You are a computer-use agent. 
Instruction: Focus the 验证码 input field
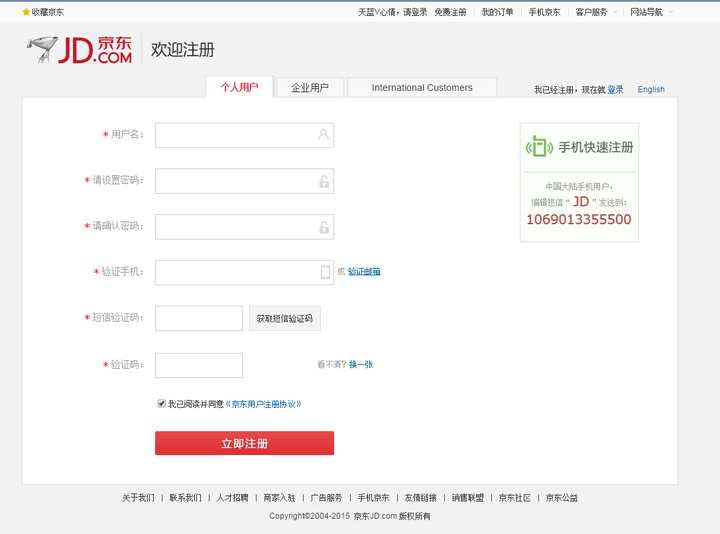199,365
